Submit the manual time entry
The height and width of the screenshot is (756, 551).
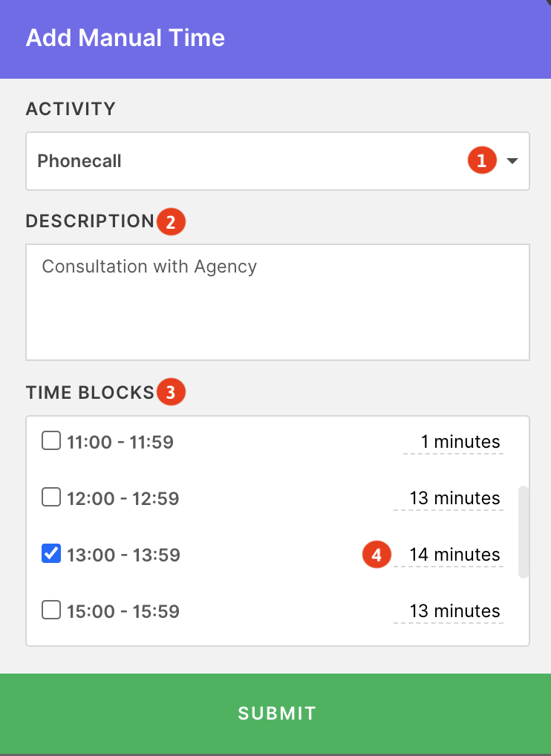pos(275,714)
